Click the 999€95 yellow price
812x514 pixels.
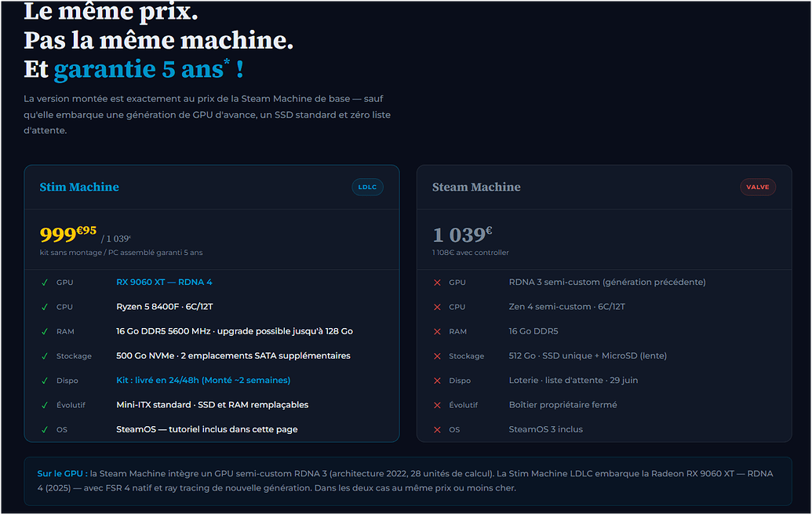(x=67, y=234)
